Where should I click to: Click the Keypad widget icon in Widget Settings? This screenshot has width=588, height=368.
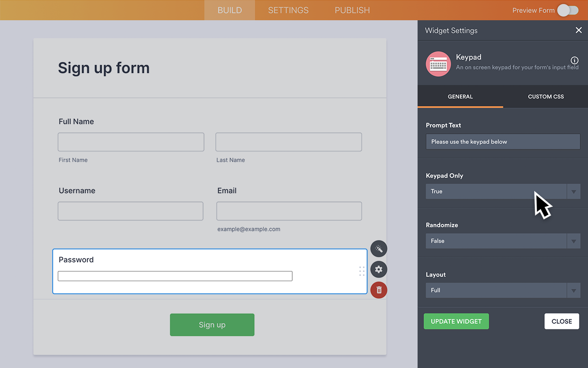click(438, 64)
